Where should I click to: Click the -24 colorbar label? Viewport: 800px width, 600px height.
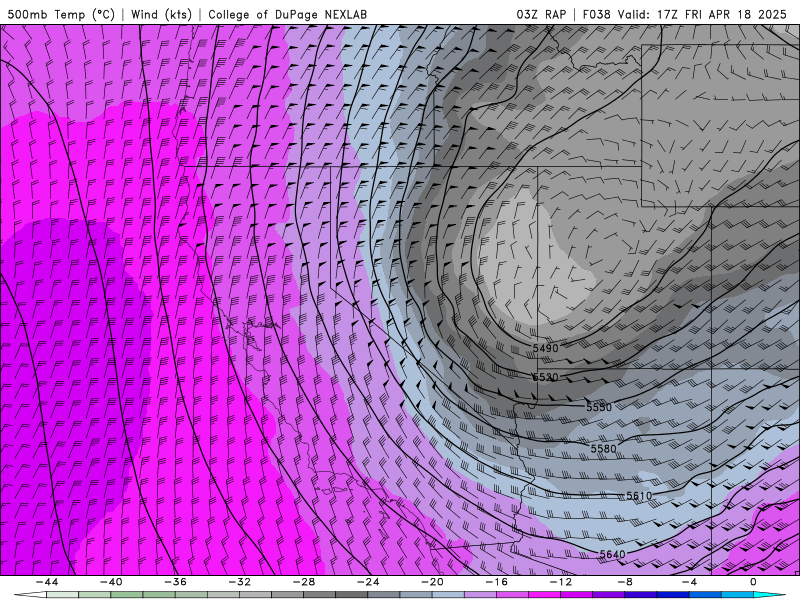click(x=368, y=582)
